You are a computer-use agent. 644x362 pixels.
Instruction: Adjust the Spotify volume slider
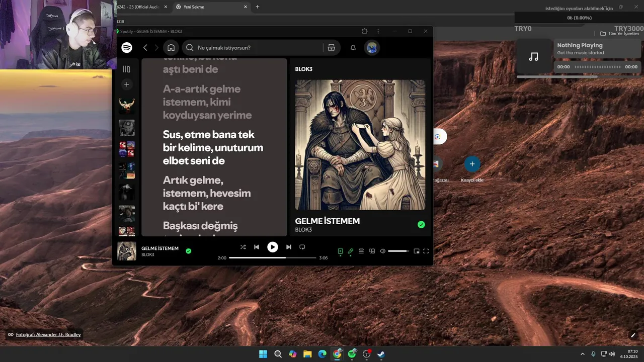[398, 251]
